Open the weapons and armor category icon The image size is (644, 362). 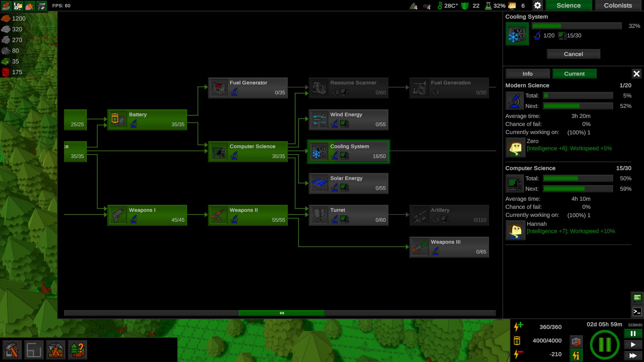tap(41, 6)
